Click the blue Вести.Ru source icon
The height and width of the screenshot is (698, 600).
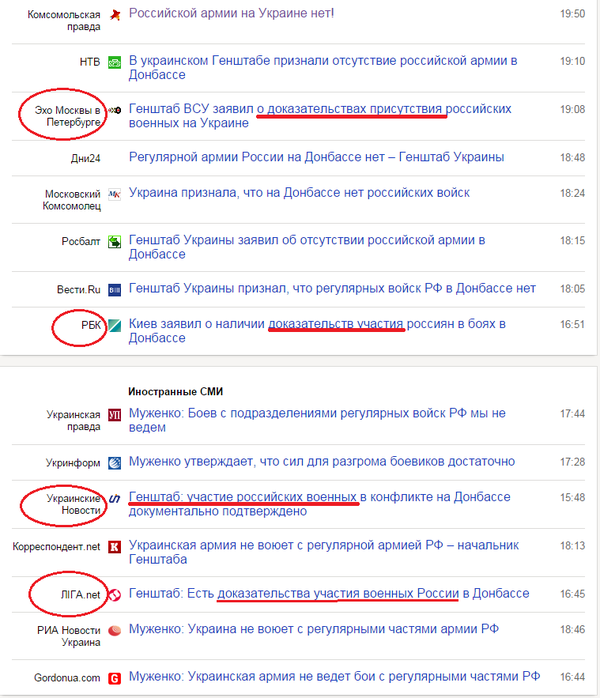114,290
